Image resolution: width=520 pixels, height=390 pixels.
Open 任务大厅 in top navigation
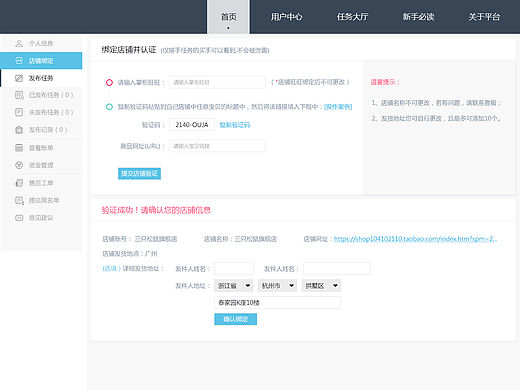pyautogui.click(x=352, y=17)
